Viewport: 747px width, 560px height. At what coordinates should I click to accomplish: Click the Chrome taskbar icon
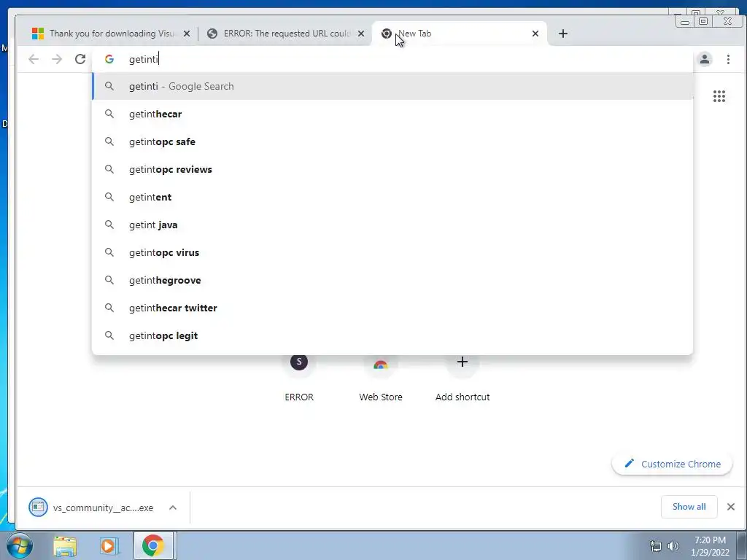[153, 545]
